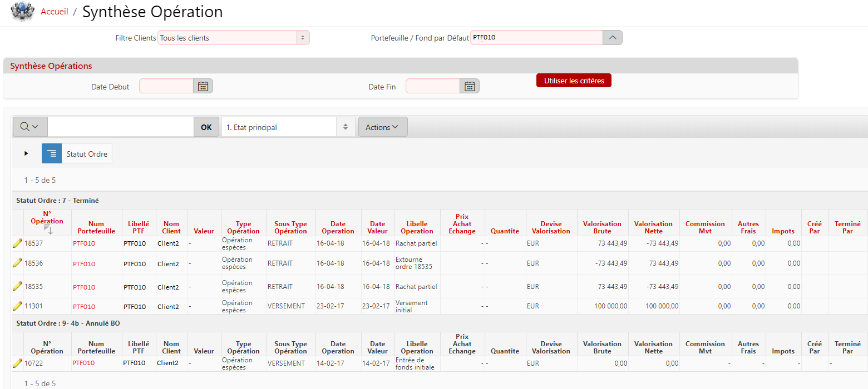Click the Utiliser les critères button

pos(574,81)
